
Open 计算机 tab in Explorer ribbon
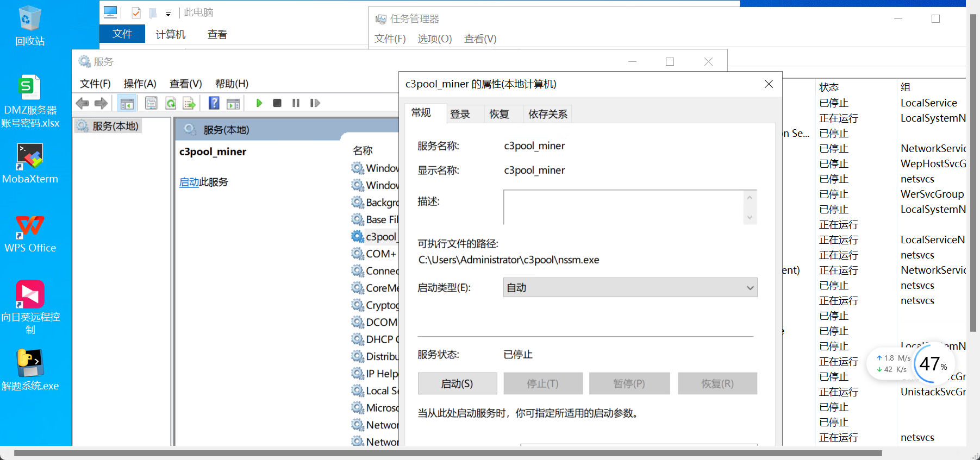click(x=171, y=35)
